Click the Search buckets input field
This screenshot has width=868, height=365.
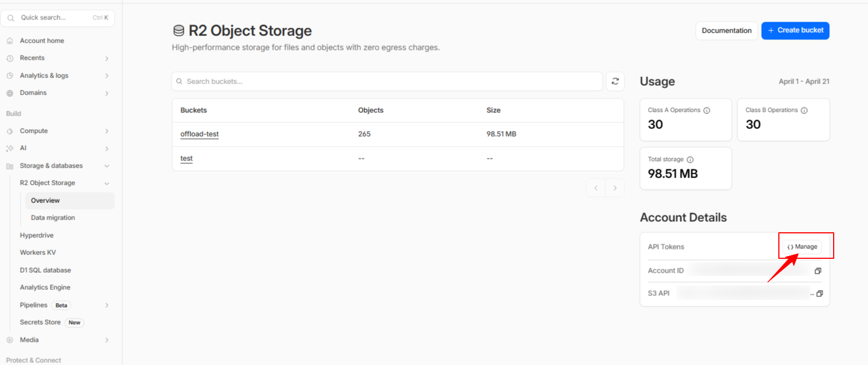point(387,81)
